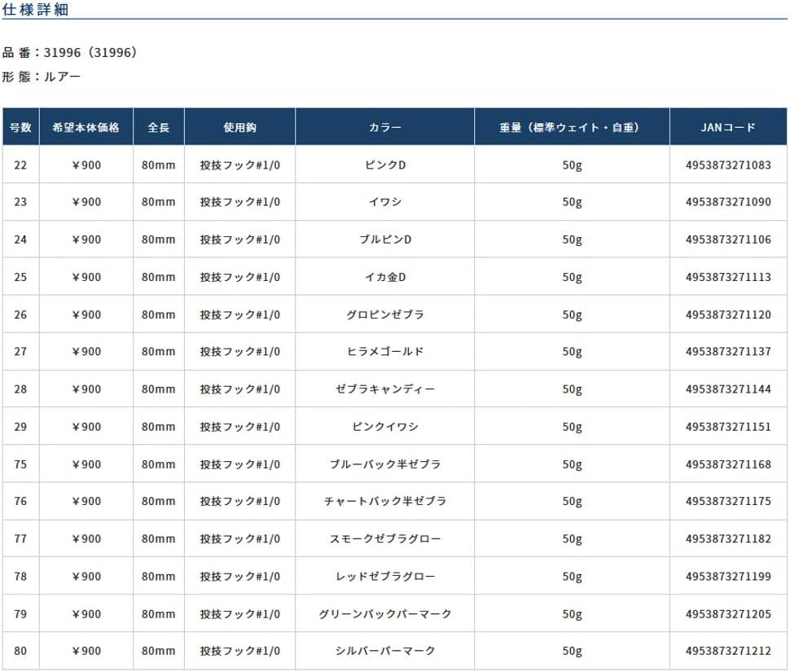The image size is (790, 672).
Task: Click color cell チャートバック半ゼブラ
Action: point(385,501)
